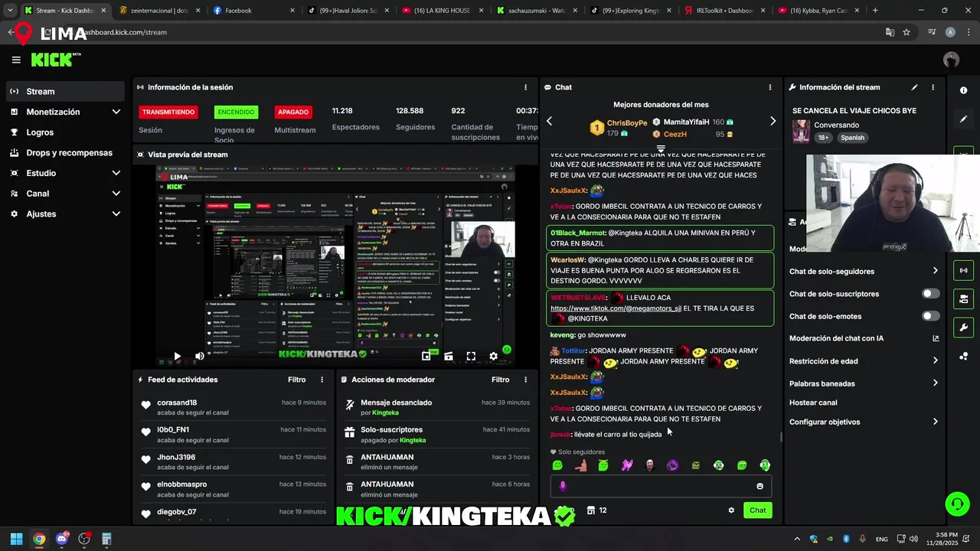Open the megamotors TikTok link in chat
Screen dimensions: 980x551
click(x=616, y=308)
